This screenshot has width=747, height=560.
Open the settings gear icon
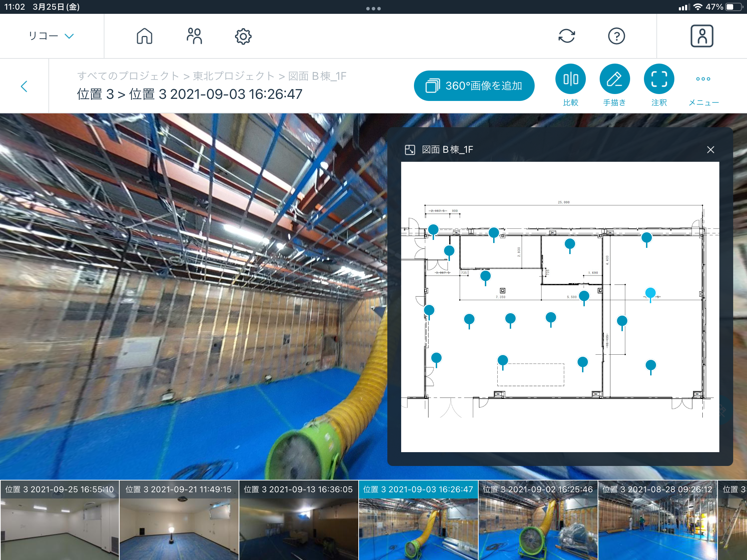point(243,36)
